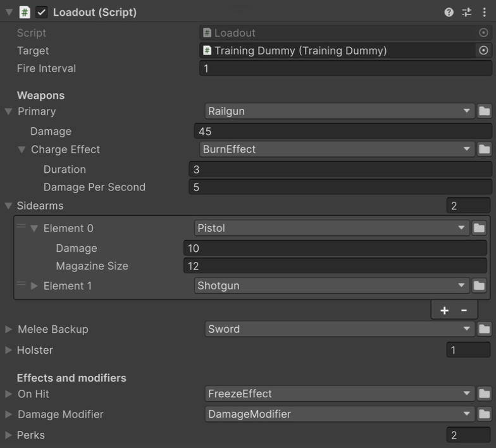
Task: Collapse Element 0 foldout
Action: (34, 228)
